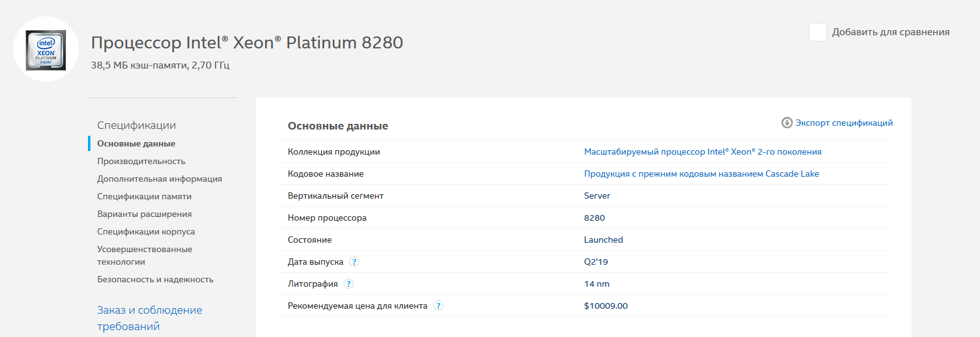Click 'Рекомендуемая цена для клиента' label
Image resolution: width=980 pixels, height=337 pixels.
coord(357,306)
